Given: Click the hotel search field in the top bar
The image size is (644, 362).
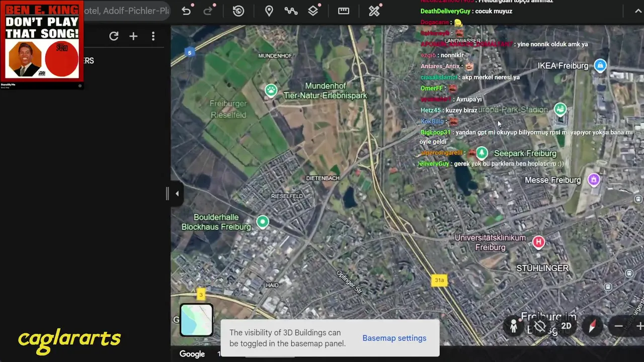Looking at the screenshot, I should pos(127,11).
